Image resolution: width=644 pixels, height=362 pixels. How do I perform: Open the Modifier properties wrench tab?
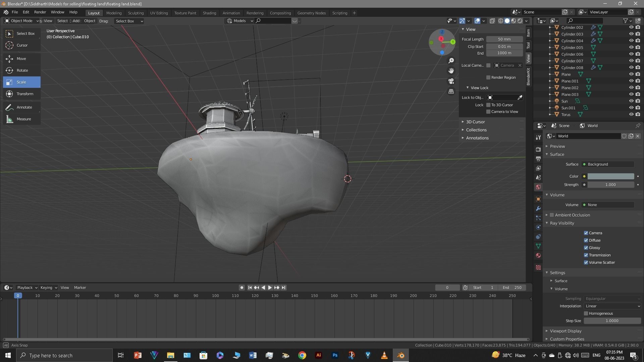pos(538,208)
